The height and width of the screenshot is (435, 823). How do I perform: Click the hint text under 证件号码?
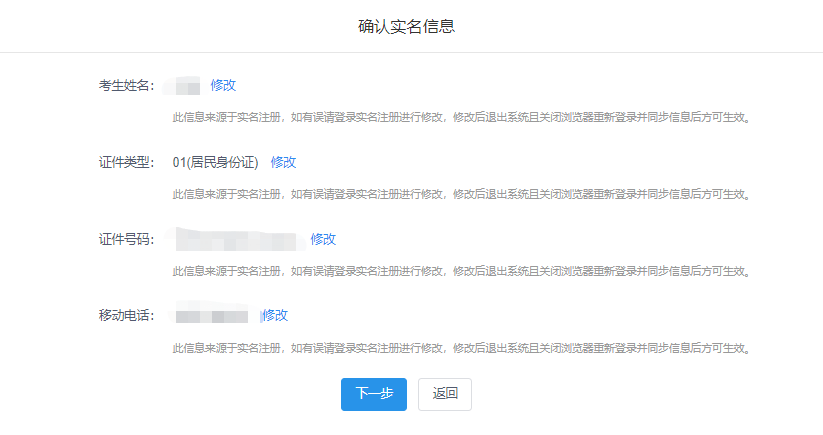point(460,271)
